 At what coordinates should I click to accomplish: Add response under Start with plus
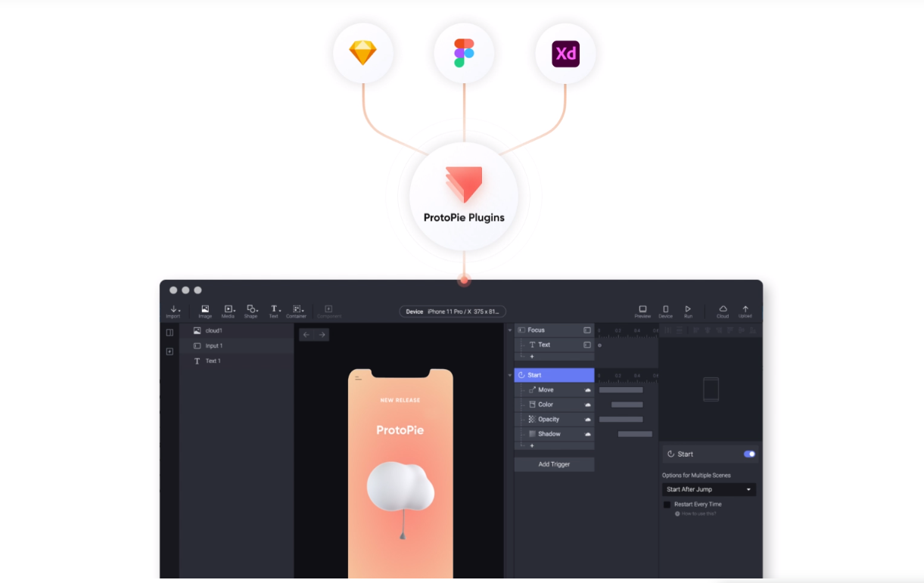tap(532, 445)
